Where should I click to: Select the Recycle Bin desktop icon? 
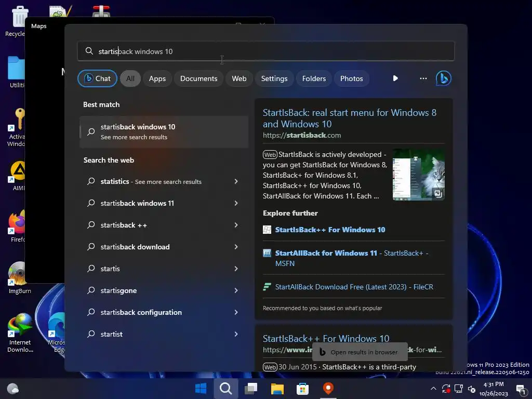[x=15, y=21]
